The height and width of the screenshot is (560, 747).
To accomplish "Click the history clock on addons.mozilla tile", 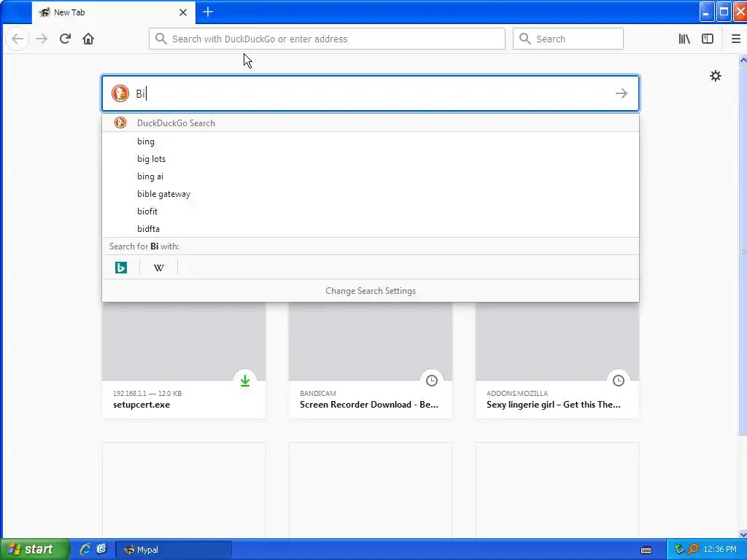I will pos(619,381).
